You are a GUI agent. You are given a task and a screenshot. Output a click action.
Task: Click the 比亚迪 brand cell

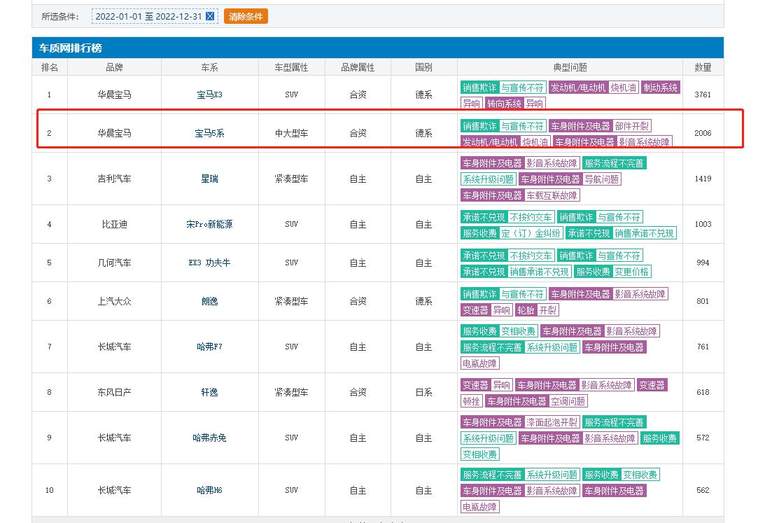point(114,224)
